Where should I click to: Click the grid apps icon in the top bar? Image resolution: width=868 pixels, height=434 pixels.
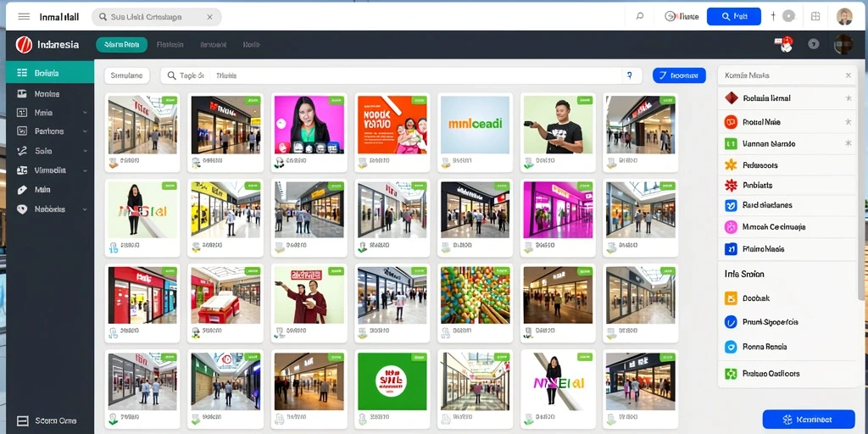[815, 17]
